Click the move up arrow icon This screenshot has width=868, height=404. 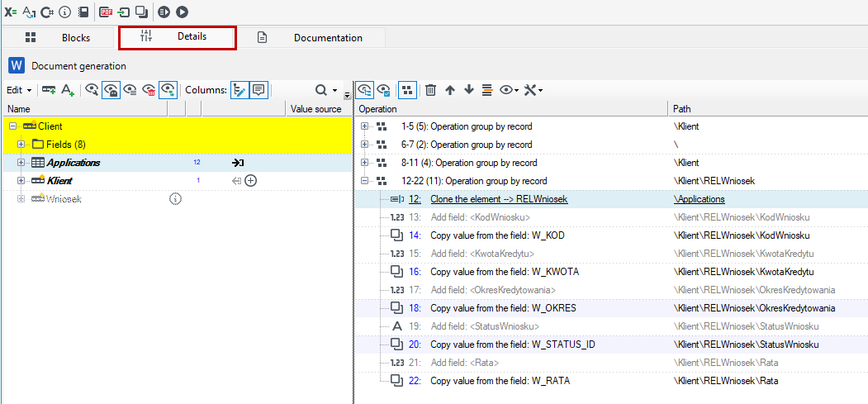coord(449,90)
